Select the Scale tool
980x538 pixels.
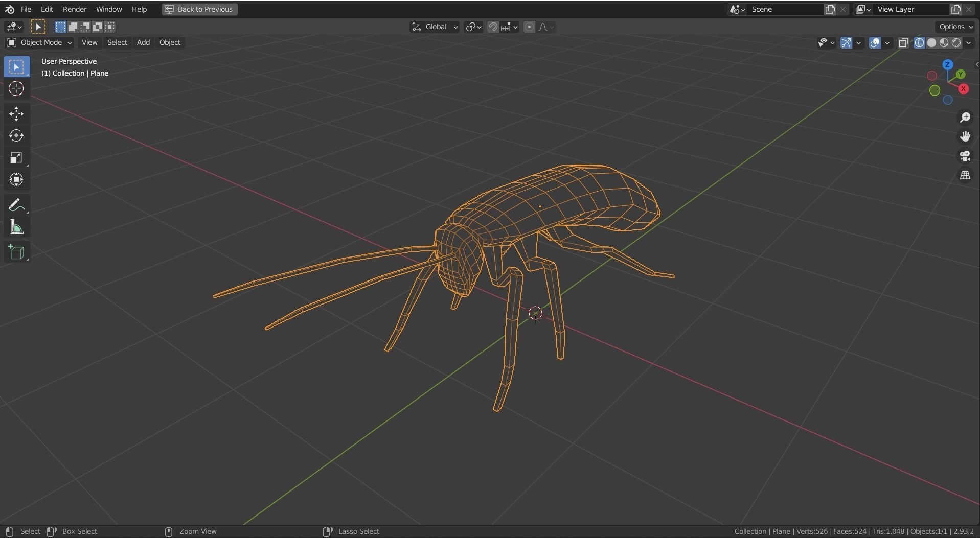pyautogui.click(x=16, y=157)
